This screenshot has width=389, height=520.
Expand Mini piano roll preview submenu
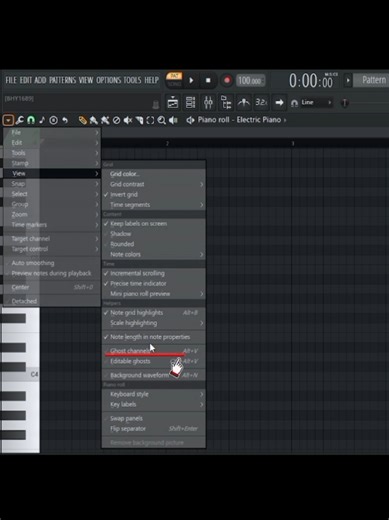click(154, 294)
